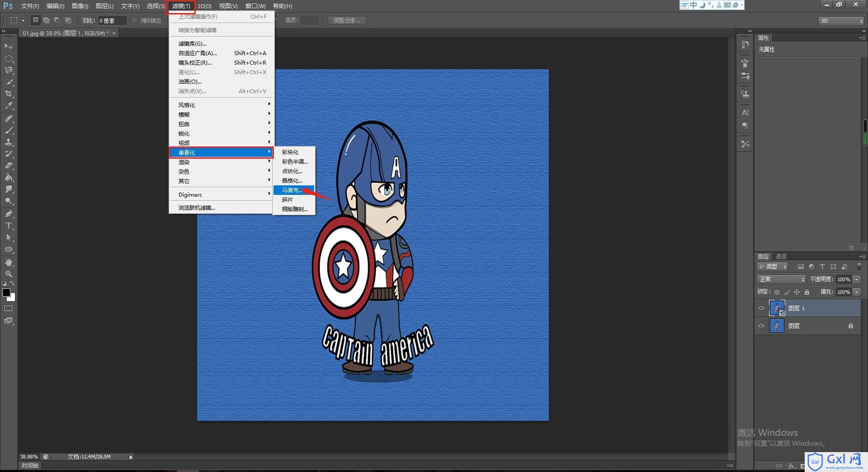This screenshot has height=472, width=868.
Task: Reset default foreground and background colors
Action: tap(5, 283)
